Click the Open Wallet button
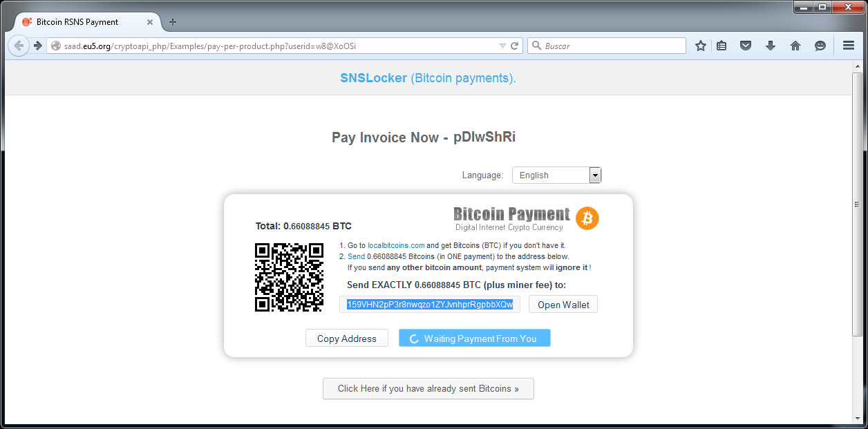Screen dimensions: 868x429 point(563,305)
